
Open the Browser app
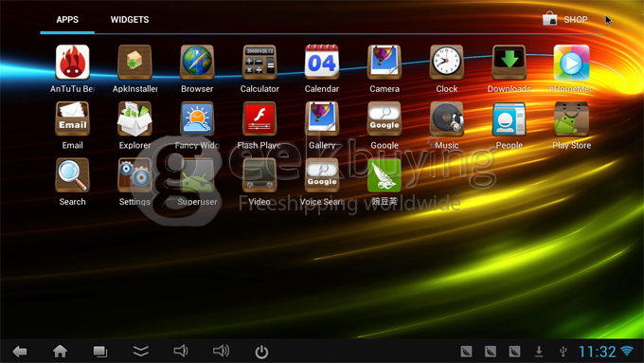coord(197,63)
